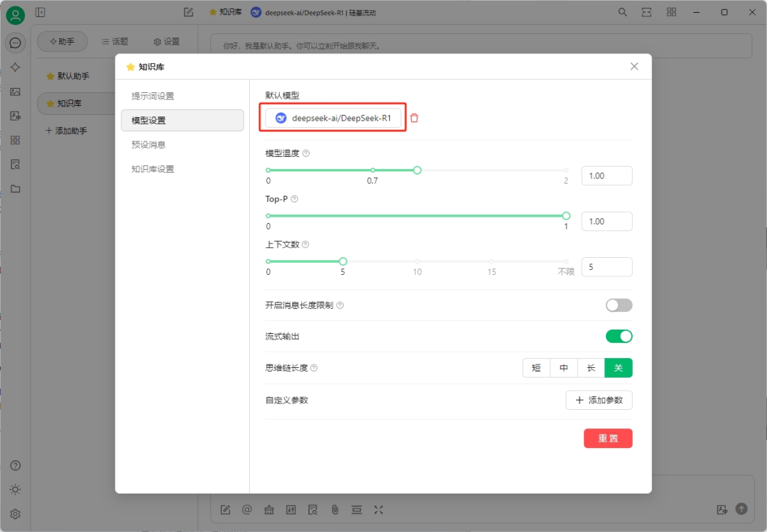Click help icon next to 模型温度
This screenshot has width=767, height=532.
click(x=306, y=153)
